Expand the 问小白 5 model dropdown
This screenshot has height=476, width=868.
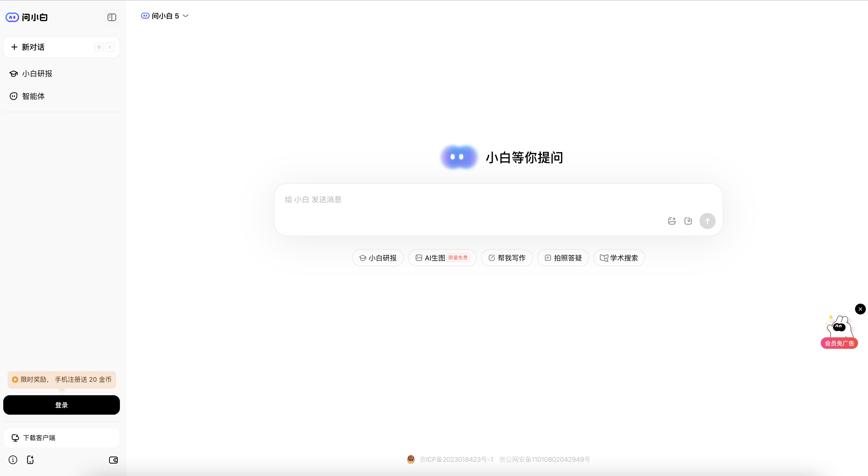(165, 16)
